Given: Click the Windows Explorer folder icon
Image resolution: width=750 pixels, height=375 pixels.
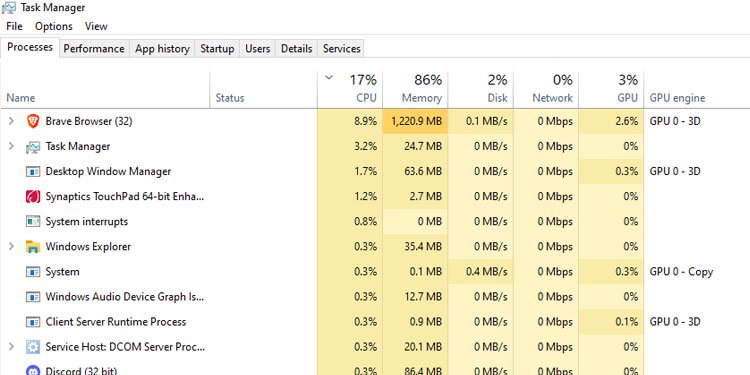Looking at the screenshot, I should [x=33, y=247].
